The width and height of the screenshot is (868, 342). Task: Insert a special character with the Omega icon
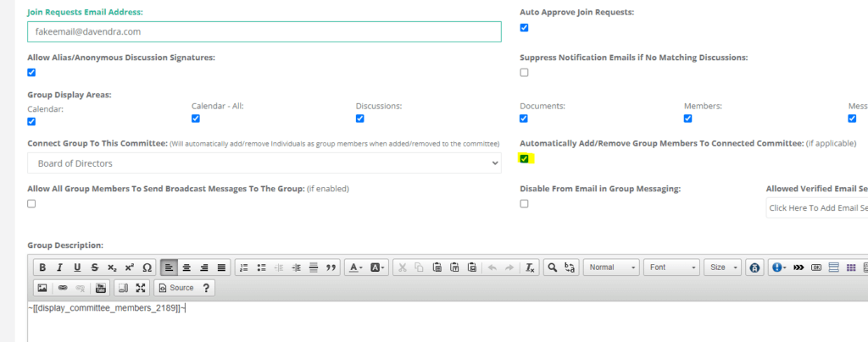[x=147, y=268]
